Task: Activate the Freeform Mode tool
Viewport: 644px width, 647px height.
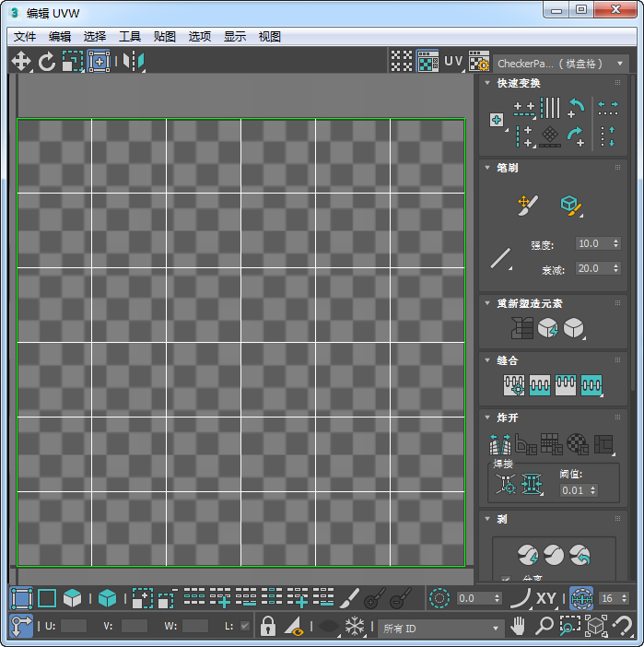Action: pos(99,62)
